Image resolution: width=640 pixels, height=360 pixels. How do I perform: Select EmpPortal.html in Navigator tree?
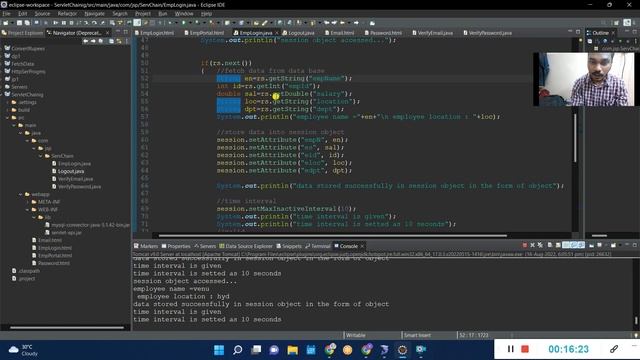(x=55, y=256)
